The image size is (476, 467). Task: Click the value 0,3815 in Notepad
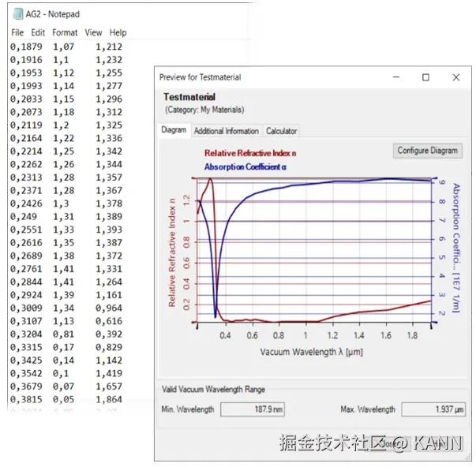pyautogui.click(x=26, y=399)
